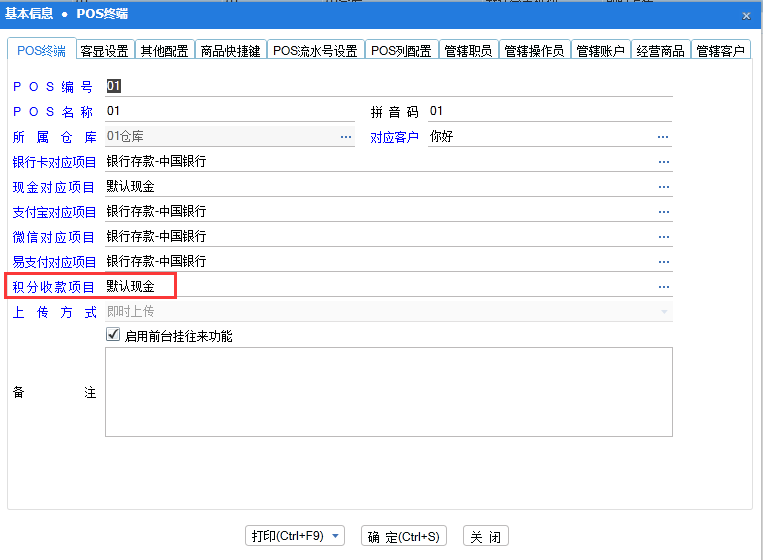Screen dimensions: 763x560
Task: Click into 备注 text area
Action: coord(388,391)
